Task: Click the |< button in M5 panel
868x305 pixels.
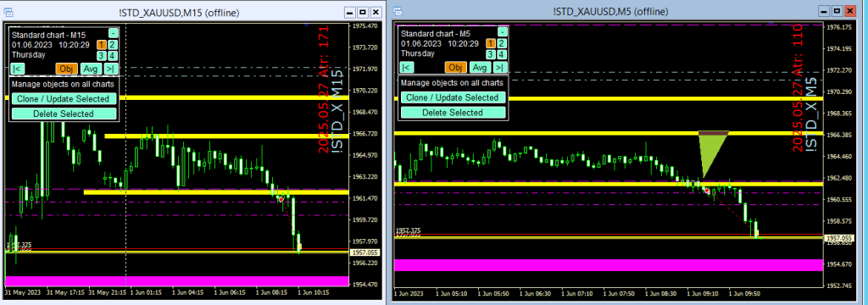Action: [x=406, y=68]
